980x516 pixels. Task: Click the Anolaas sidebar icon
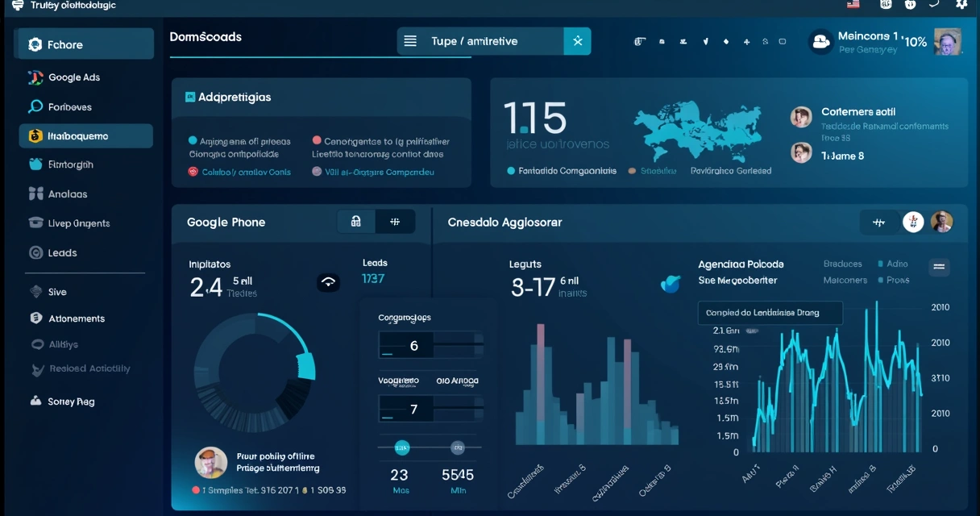[35, 193]
